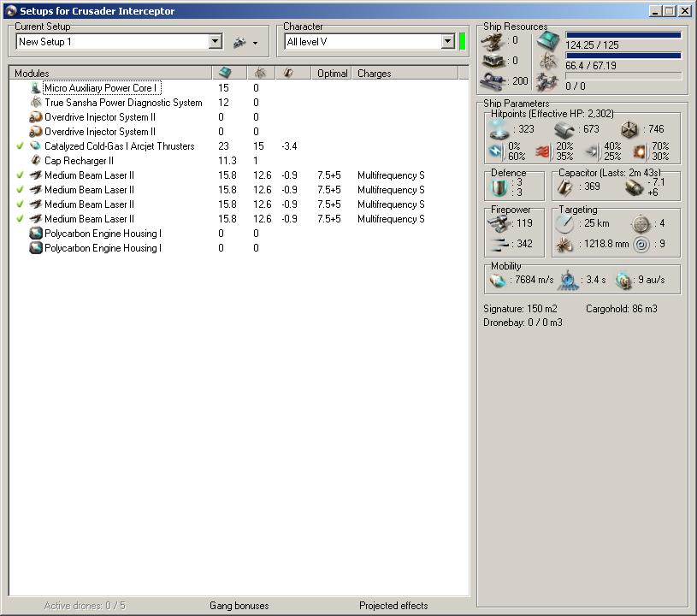Click the shield hitpoints icon showing 323
Screen dimensions: 697x616
[498, 129]
